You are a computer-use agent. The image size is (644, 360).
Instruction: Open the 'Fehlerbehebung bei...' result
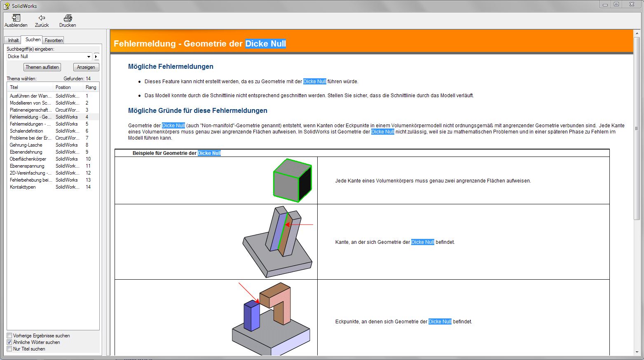coord(53,180)
